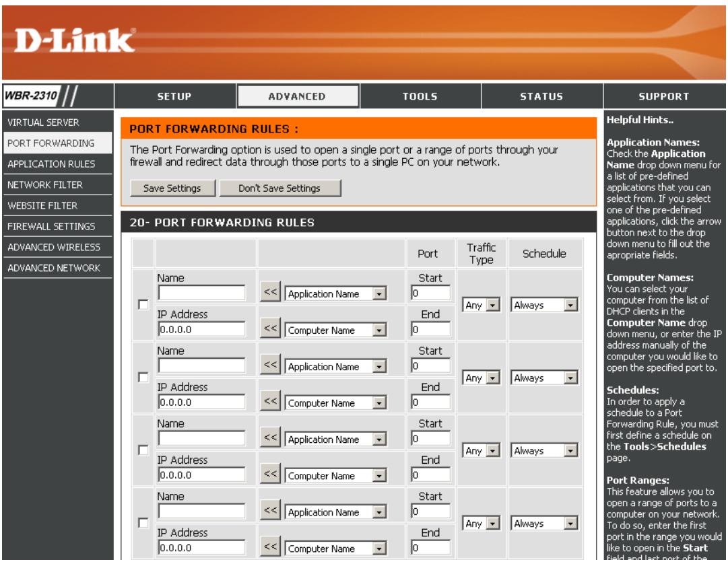Enable the second port forwarding rule checkbox
Screen dimensions: 728x562
[x=143, y=378]
